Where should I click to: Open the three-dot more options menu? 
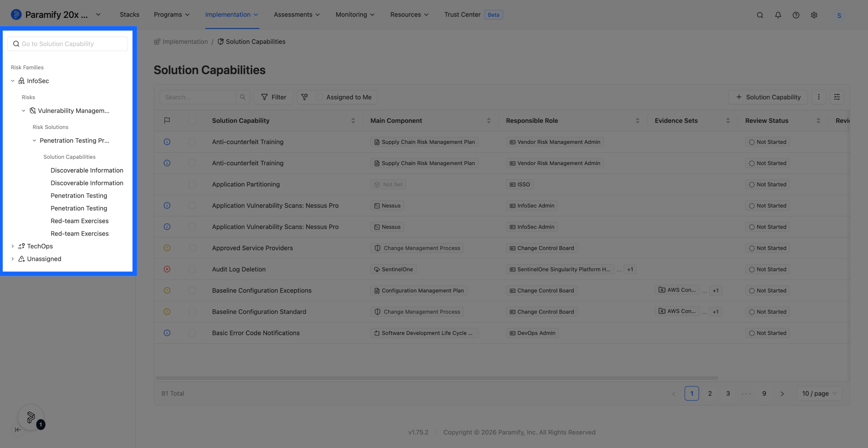pyautogui.click(x=819, y=97)
